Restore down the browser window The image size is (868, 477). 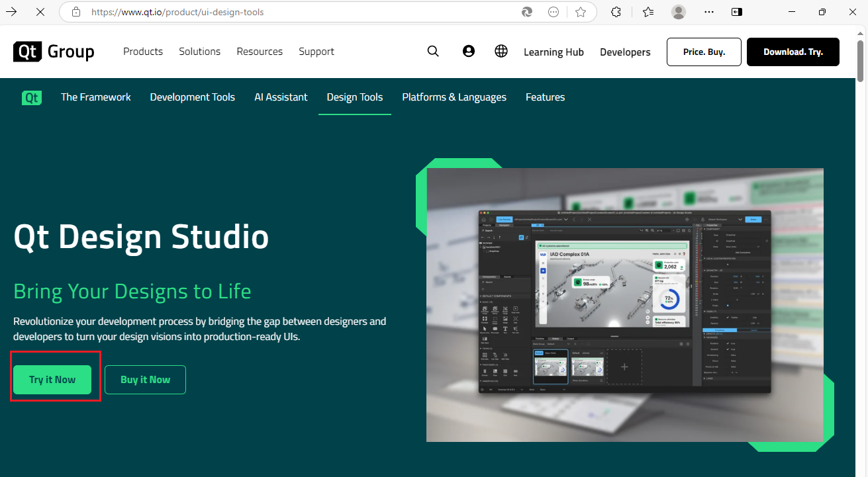(x=822, y=12)
